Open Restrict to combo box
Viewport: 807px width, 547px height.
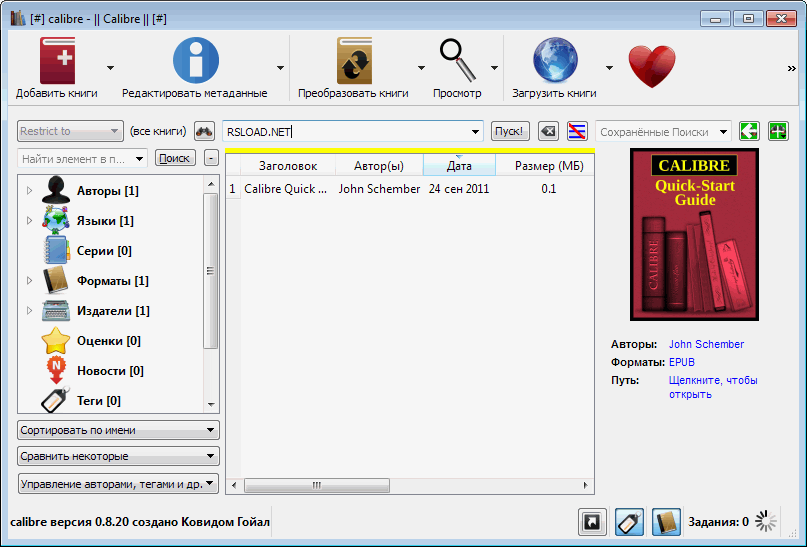(x=70, y=131)
